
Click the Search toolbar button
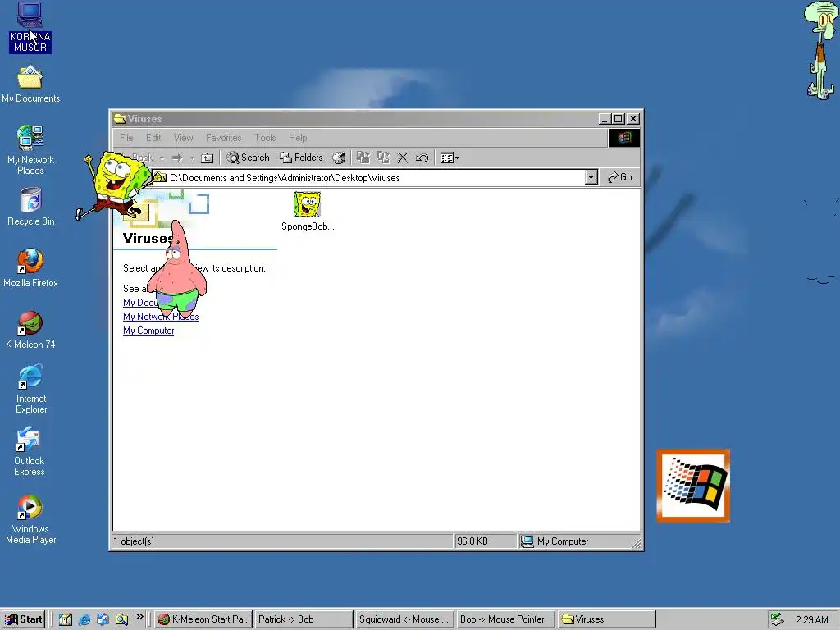click(x=248, y=157)
